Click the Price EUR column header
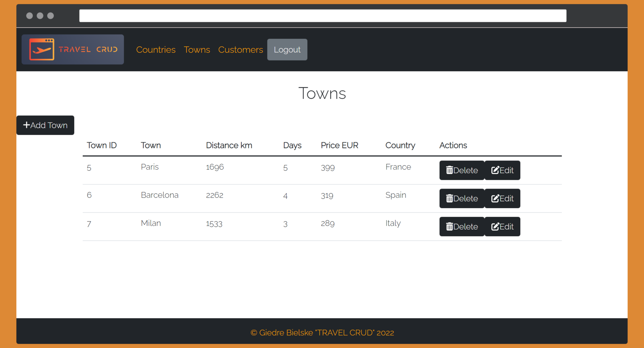 pos(339,146)
